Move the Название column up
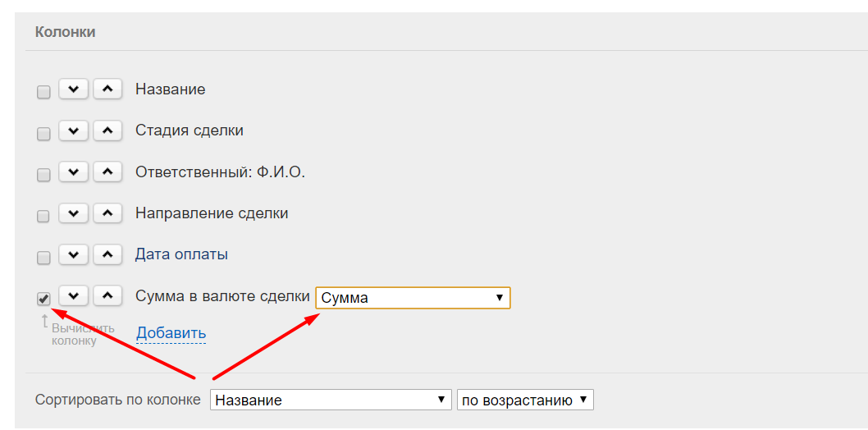 107,89
